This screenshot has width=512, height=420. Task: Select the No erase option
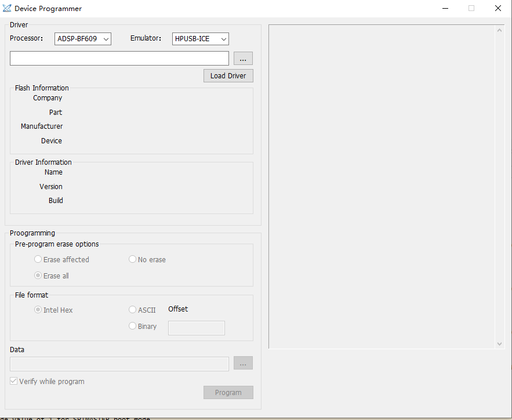[x=132, y=259]
